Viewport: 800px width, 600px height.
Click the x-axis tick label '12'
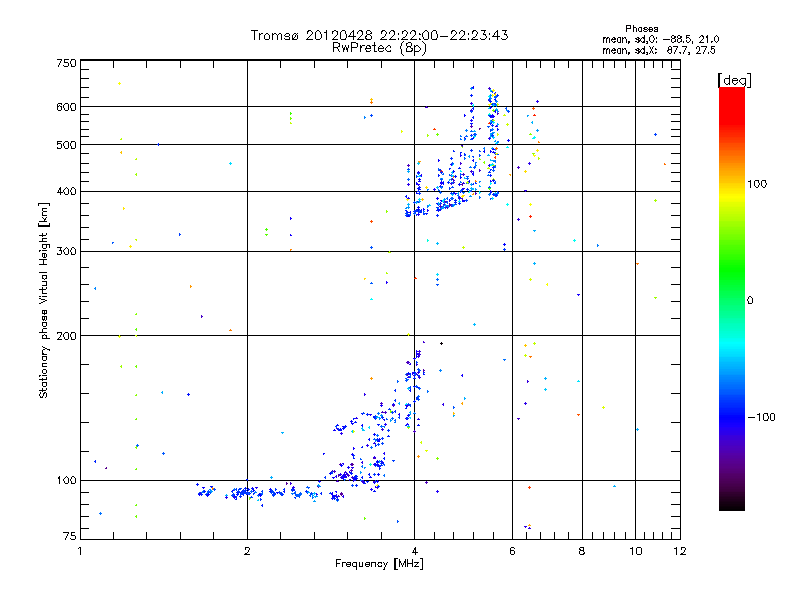680,551
